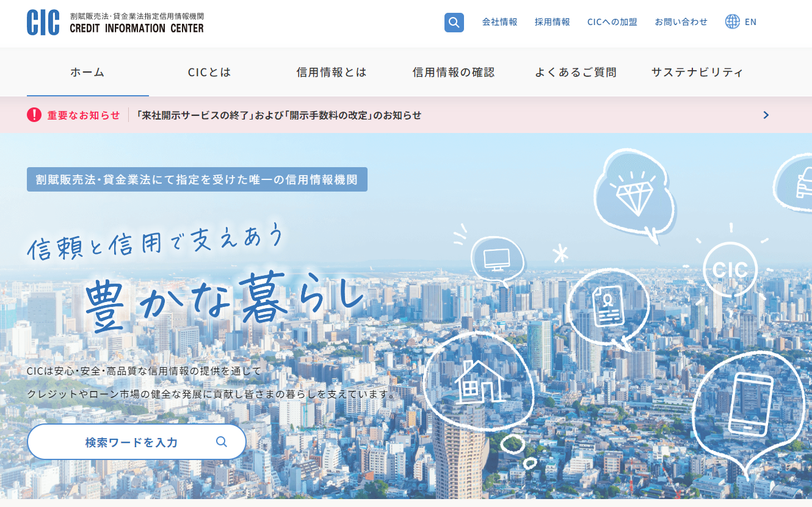Image resolution: width=812 pixels, height=507 pixels.
Task: Click the blue search icon in the header
Action: (x=454, y=22)
